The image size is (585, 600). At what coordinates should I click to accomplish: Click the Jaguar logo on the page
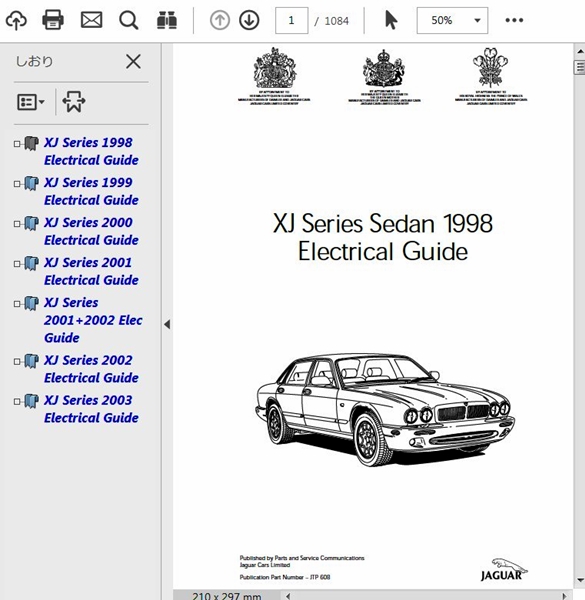(x=504, y=570)
